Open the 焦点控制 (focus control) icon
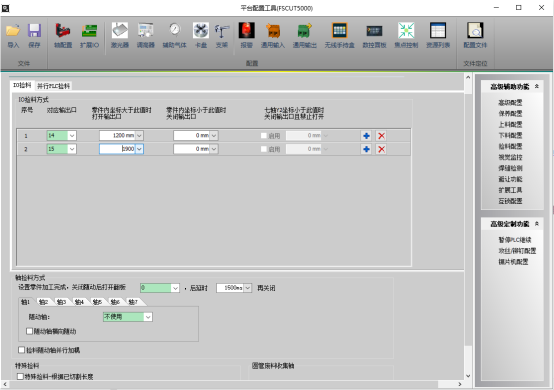The image size is (554, 390). pos(406,31)
